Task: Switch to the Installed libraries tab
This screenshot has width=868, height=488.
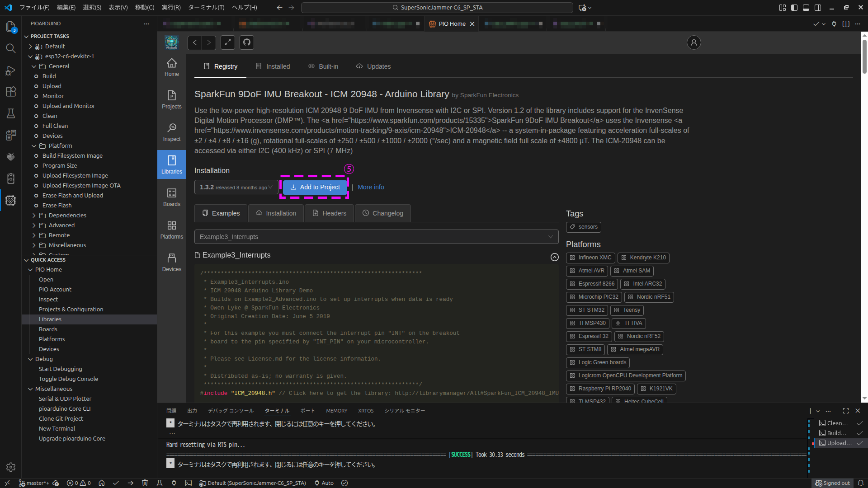Action: point(273,66)
